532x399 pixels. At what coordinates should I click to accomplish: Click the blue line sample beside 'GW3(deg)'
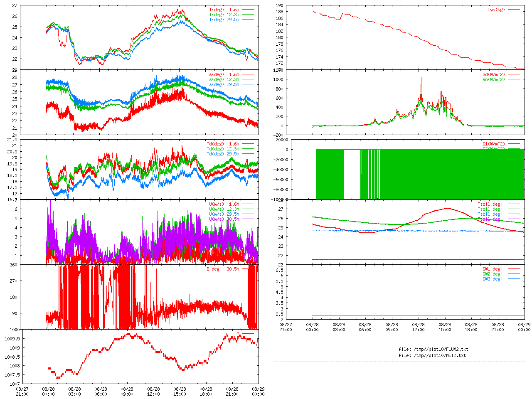point(514,279)
